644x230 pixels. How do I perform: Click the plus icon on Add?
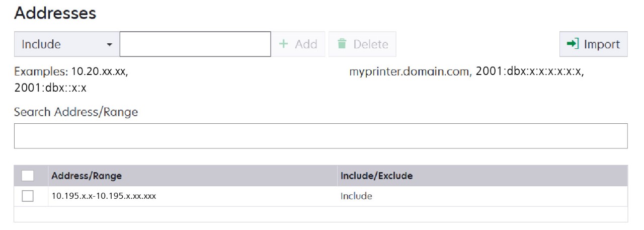click(284, 44)
